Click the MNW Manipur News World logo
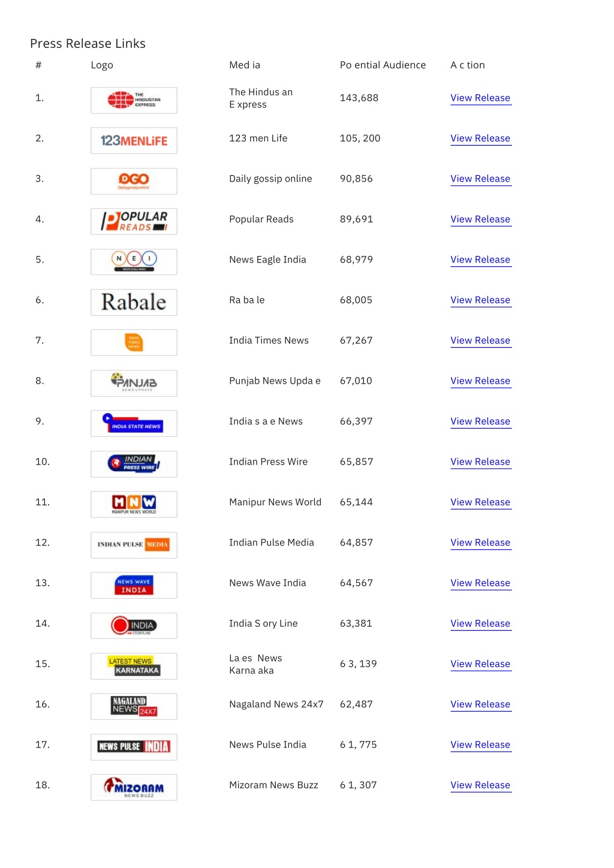The image size is (614, 868). tap(134, 504)
